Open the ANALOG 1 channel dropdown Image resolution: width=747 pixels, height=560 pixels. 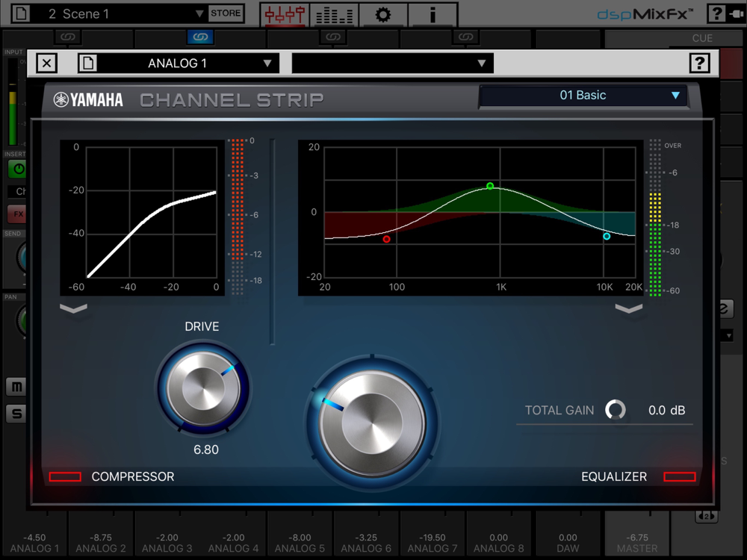tap(188, 63)
